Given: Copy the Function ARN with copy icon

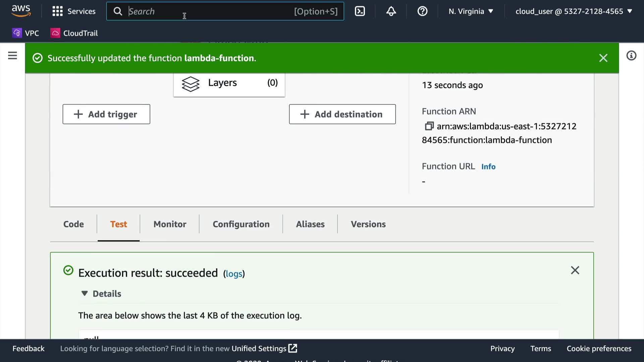Looking at the screenshot, I should click(429, 126).
